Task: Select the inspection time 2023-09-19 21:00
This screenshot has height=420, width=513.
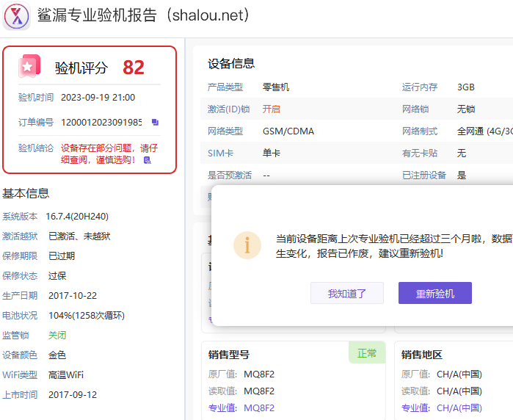Action: point(98,98)
